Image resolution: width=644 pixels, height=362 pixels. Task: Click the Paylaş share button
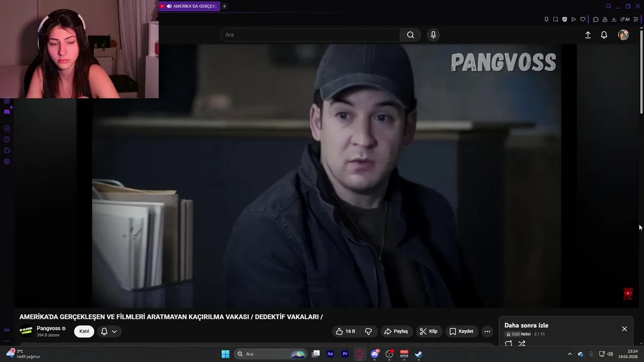click(396, 331)
